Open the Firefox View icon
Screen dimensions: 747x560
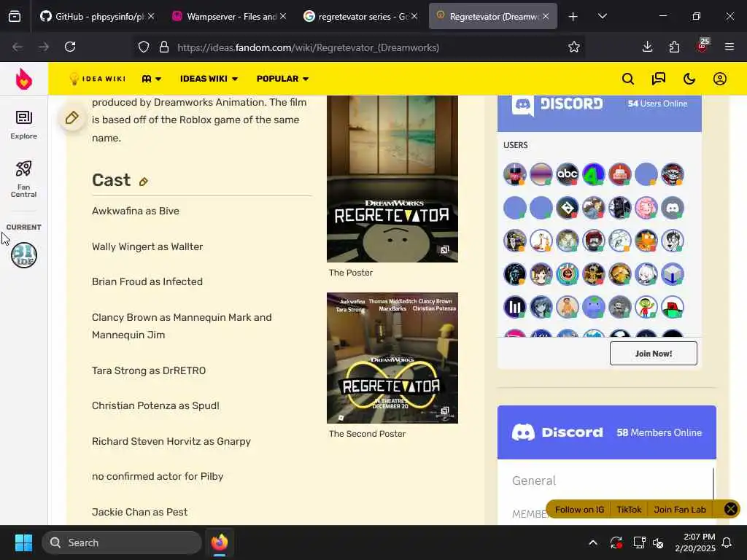[15, 17]
